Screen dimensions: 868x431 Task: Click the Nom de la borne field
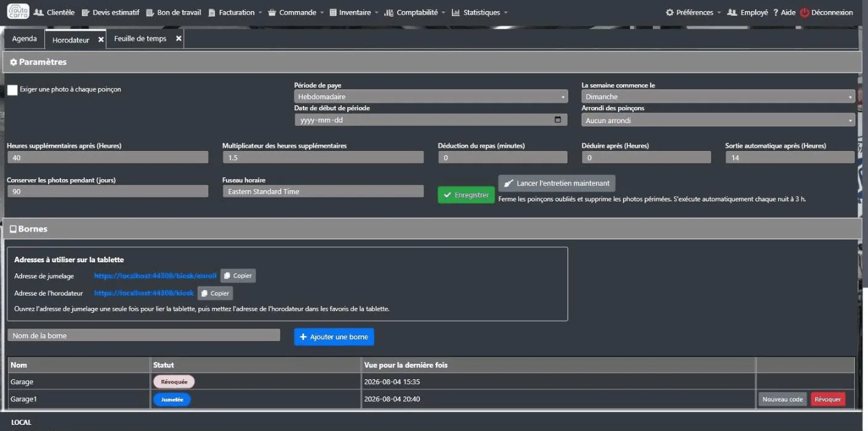coord(143,336)
